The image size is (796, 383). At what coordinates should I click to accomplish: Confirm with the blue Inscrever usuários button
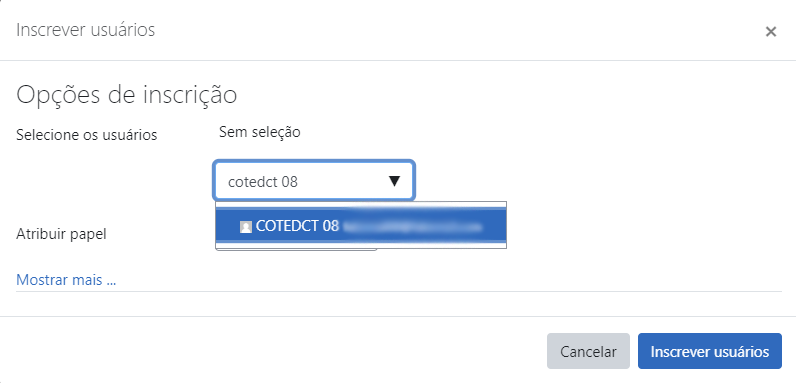coord(710,351)
